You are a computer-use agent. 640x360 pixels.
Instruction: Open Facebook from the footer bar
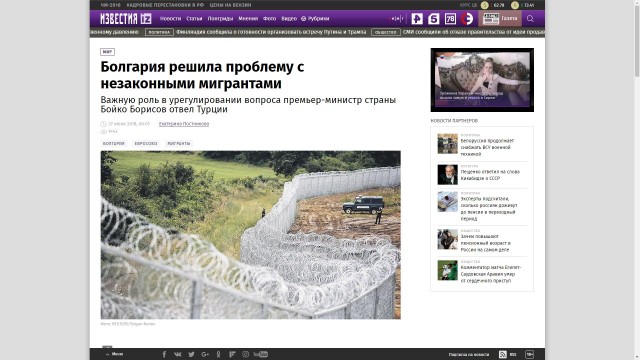pos(164,354)
